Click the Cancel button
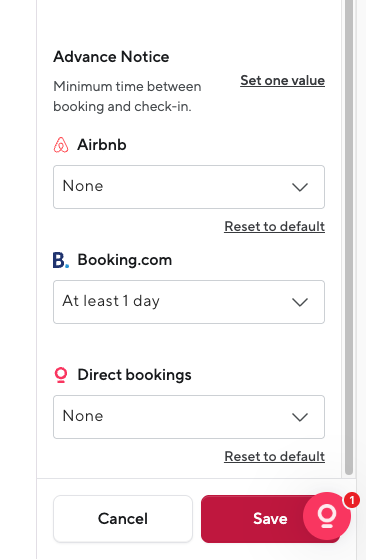This screenshot has height=560, width=366. [x=123, y=519]
